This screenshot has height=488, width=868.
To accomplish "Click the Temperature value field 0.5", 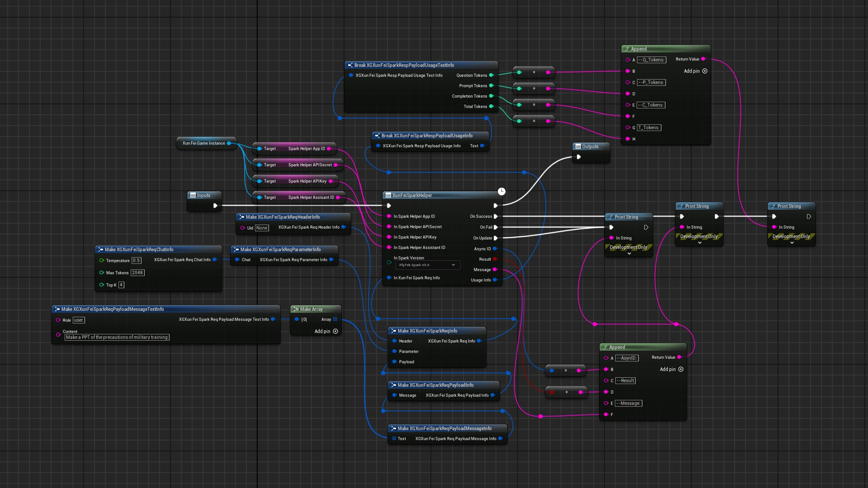I will pyautogui.click(x=136, y=261).
